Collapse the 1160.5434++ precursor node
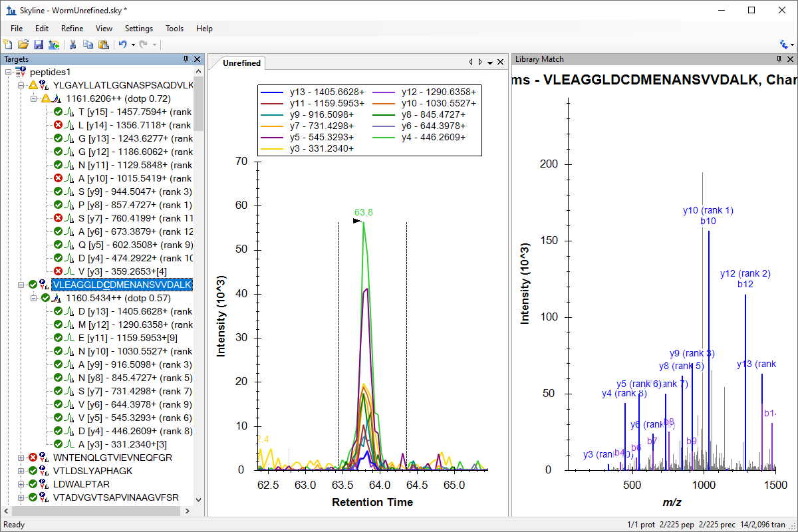The width and height of the screenshot is (798, 532). pyautogui.click(x=34, y=298)
